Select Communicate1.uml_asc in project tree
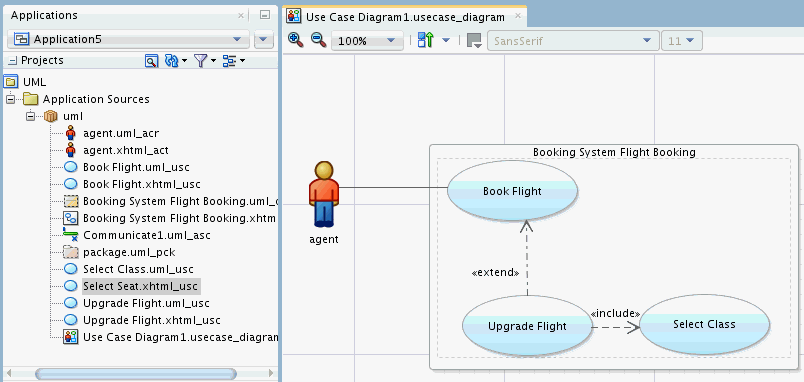 (x=147, y=235)
